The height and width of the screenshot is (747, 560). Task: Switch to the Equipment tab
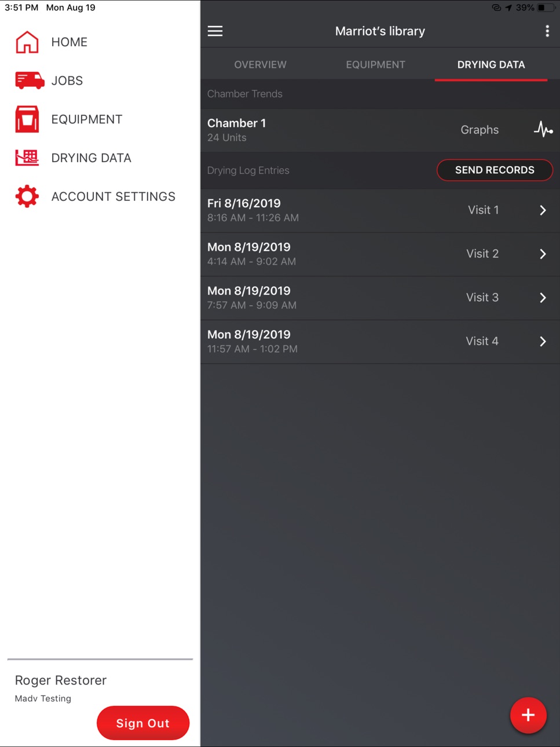coord(375,64)
